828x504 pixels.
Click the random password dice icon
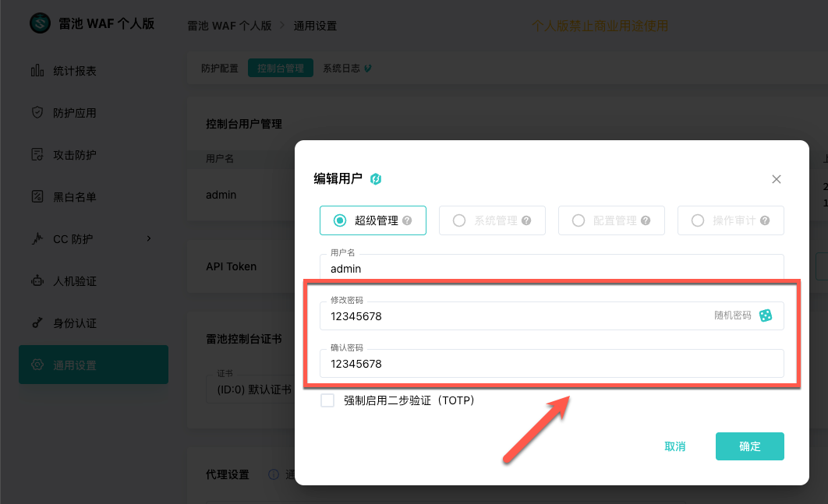766,315
